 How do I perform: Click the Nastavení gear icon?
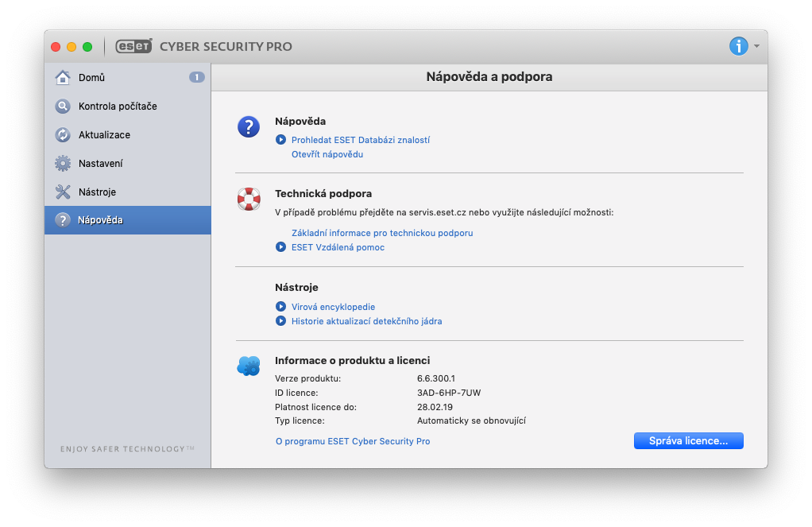click(x=63, y=164)
